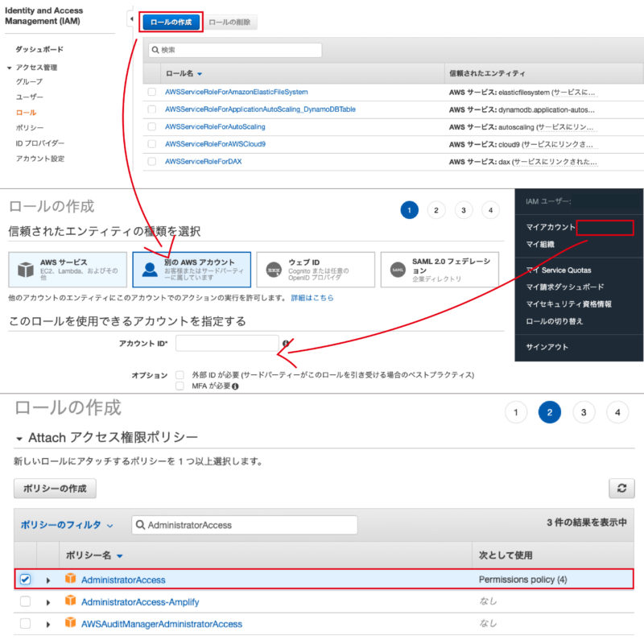Screen dimensions: 644x644
Task: Go to step 3 in the upper wizard
Action: (x=464, y=210)
